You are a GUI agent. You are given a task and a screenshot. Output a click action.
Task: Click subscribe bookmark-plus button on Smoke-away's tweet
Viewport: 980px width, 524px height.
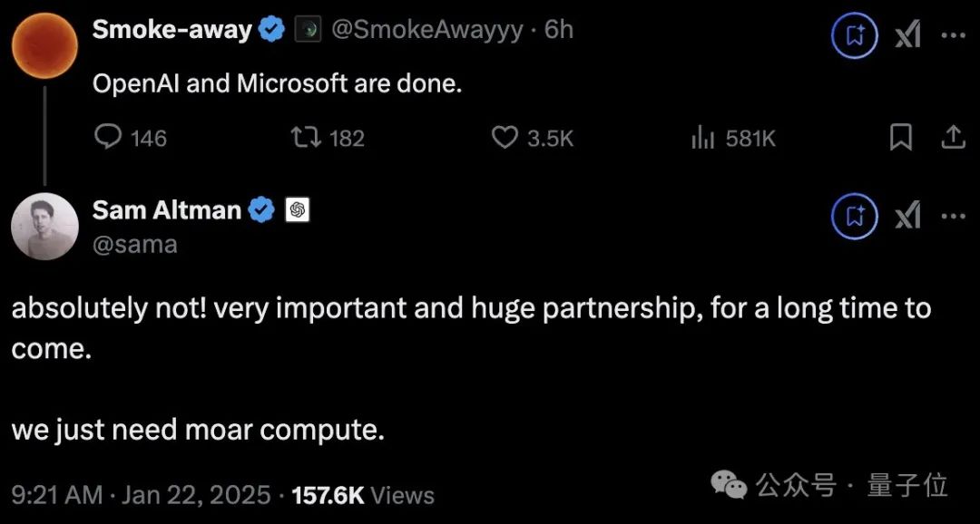click(855, 35)
